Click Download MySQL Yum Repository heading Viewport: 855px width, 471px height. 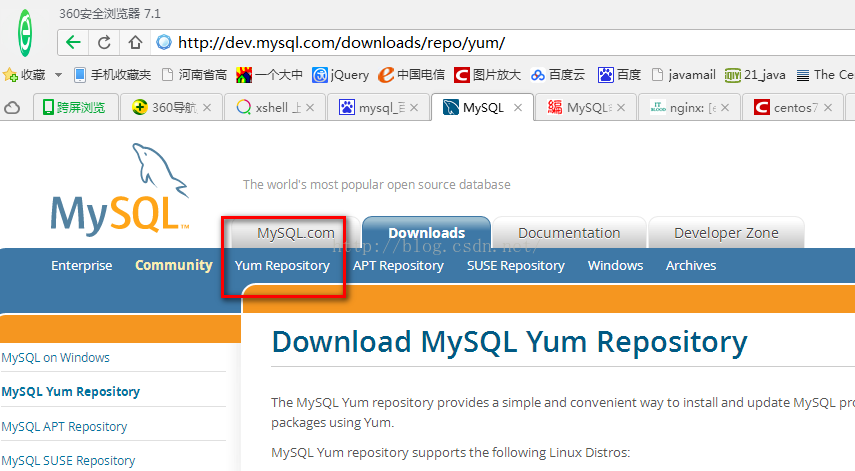point(509,342)
